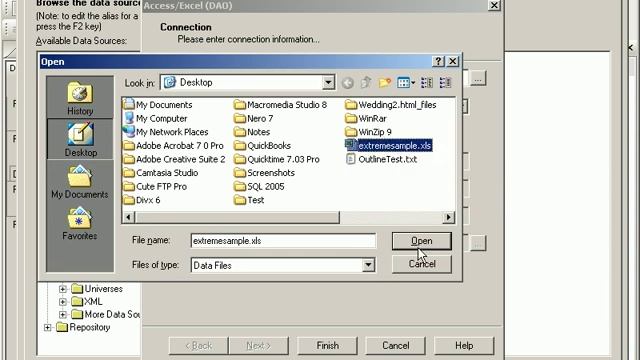Click the browse ellipsis button at top
This screenshot has height=360, width=640.
click(x=478, y=78)
